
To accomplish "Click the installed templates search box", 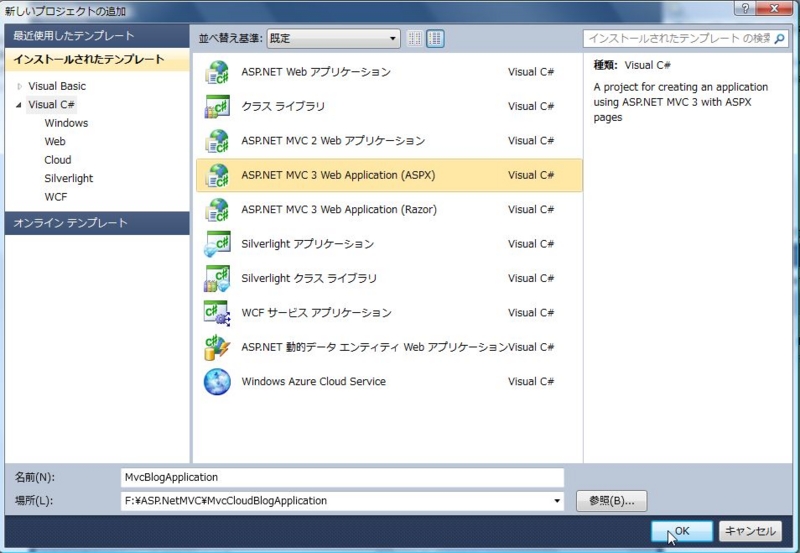I will tap(686, 39).
